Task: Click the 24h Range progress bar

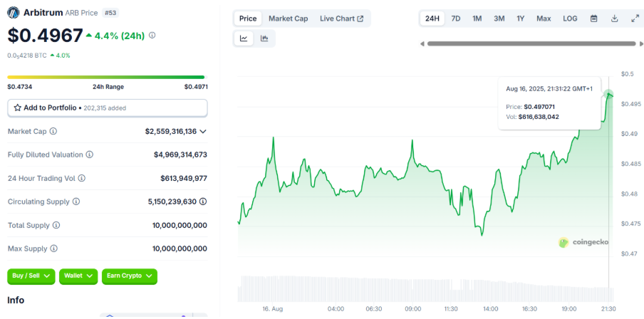Action: click(106, 77)
